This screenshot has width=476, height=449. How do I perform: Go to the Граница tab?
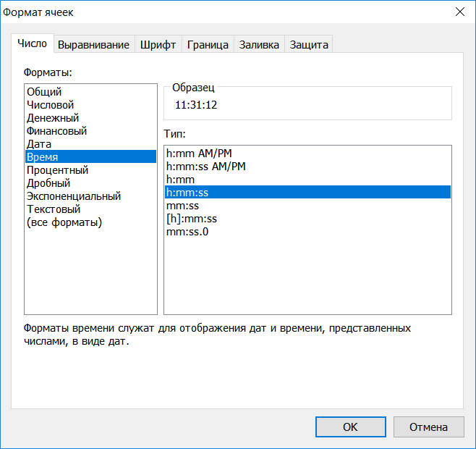(208, 45)
